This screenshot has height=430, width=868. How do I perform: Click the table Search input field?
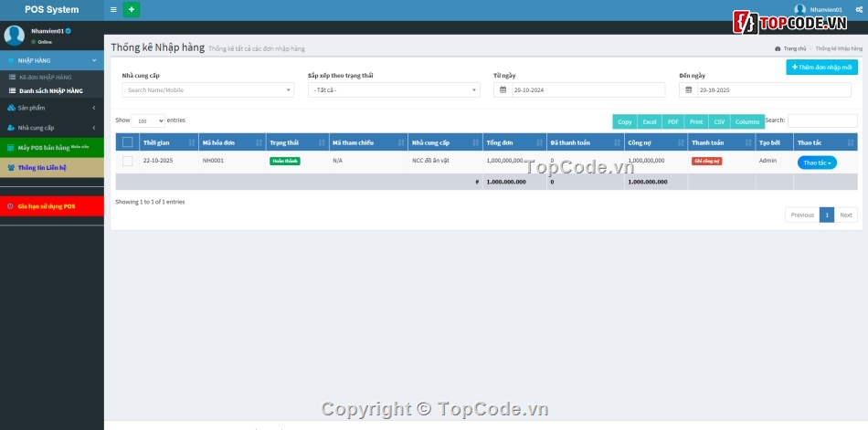coord(822,121)
